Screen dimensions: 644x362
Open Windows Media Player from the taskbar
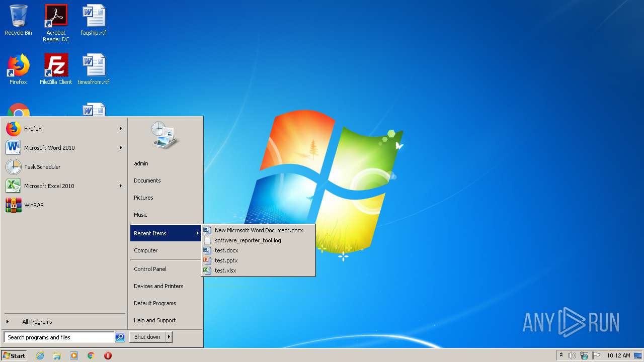[74, 355]
